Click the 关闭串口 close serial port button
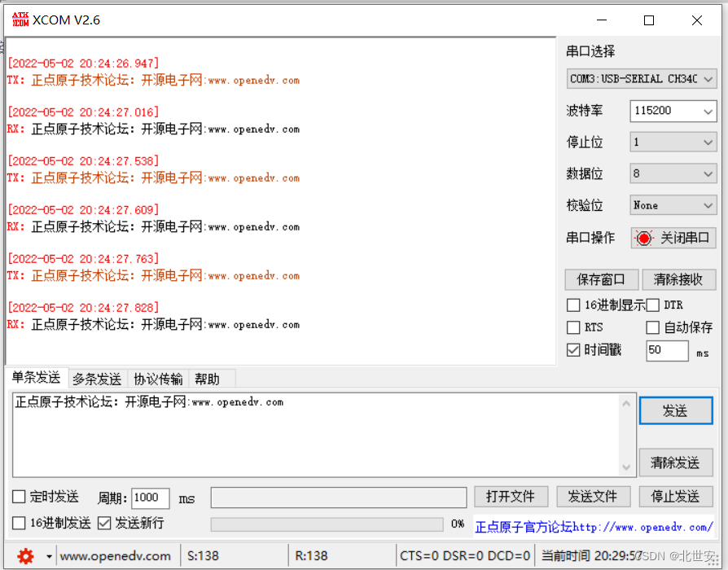 673,238
